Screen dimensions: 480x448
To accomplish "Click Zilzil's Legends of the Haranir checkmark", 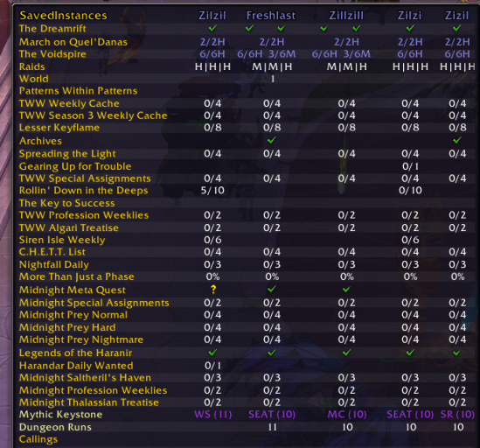I will [212, 353].
